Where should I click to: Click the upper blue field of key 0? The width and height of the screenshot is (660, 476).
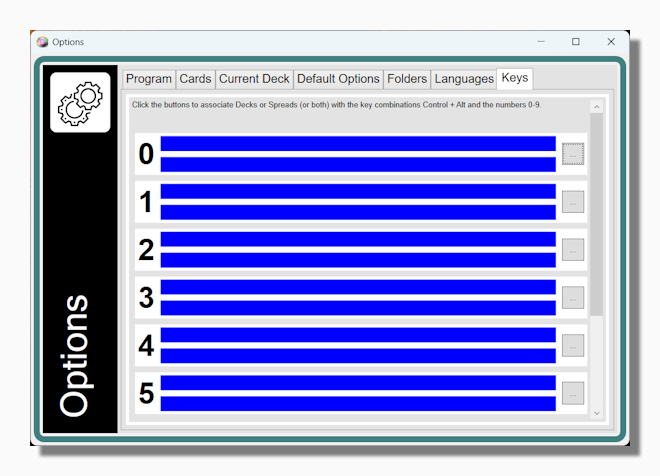point(358,144)
